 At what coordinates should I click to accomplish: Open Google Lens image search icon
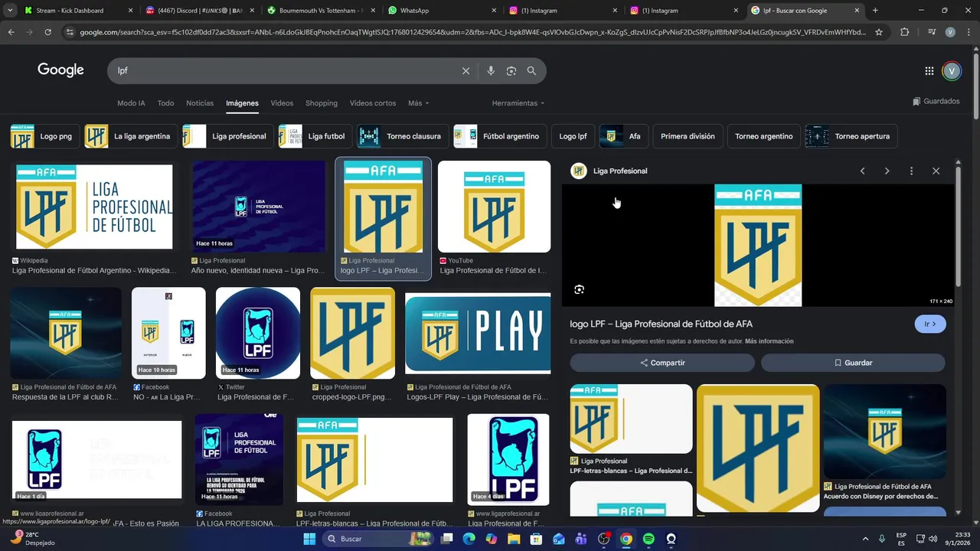pyautogui.click(x=511, y=70)
